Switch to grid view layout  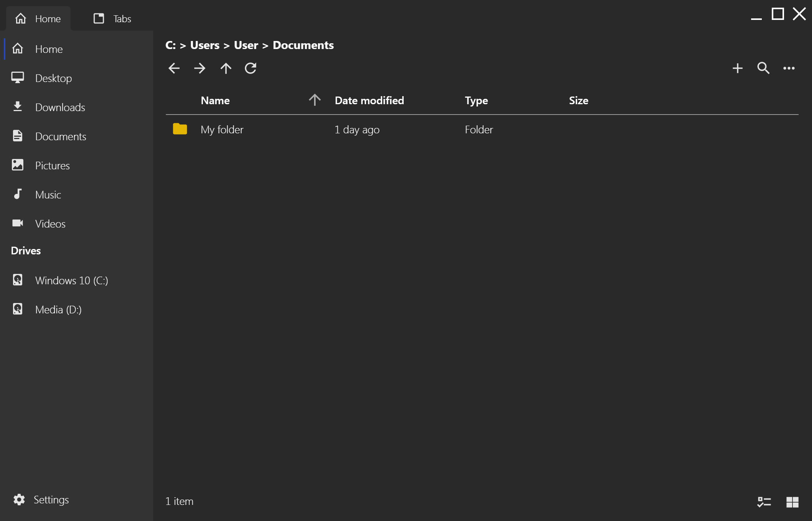792,501
